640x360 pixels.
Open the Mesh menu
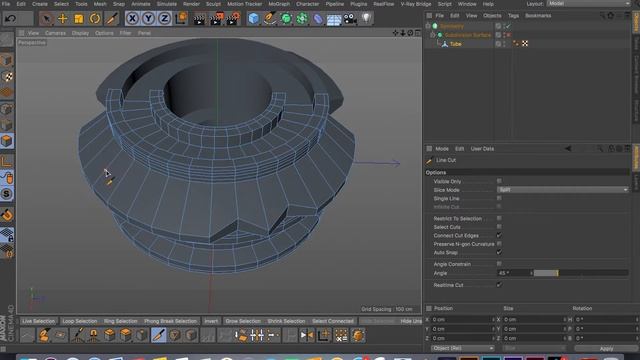[100, 4]
